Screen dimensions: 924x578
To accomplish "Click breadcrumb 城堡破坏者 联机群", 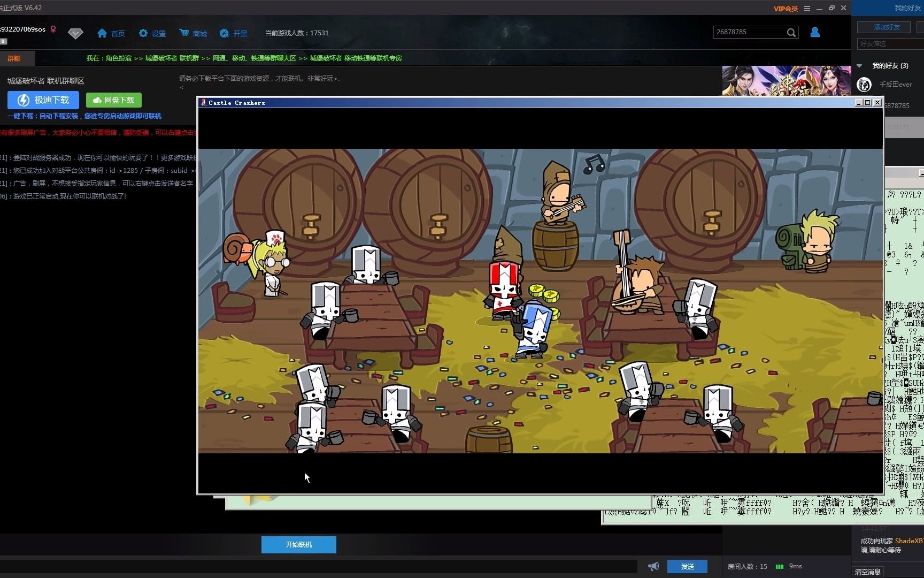I will coord(172,58).
